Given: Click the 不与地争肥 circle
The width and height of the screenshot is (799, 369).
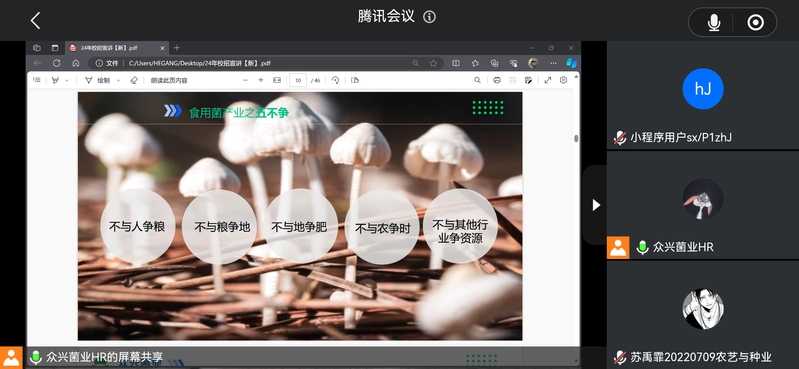Looking at the screenshot, I should pyautogui.click(x=300, y=226).
